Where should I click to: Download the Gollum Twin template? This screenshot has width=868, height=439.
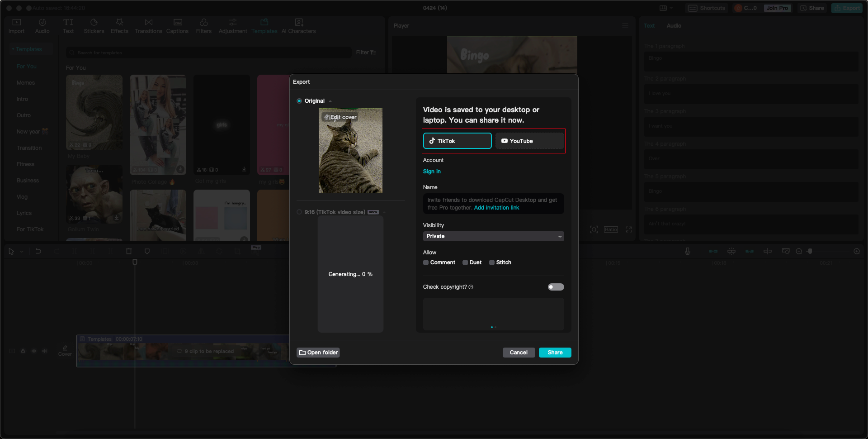[117, 218]
